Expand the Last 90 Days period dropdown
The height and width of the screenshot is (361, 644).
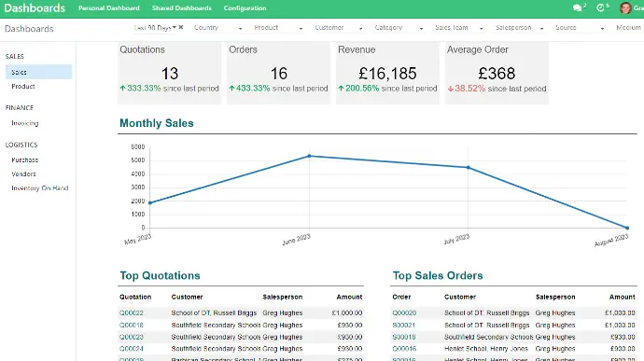coord(175,27)
